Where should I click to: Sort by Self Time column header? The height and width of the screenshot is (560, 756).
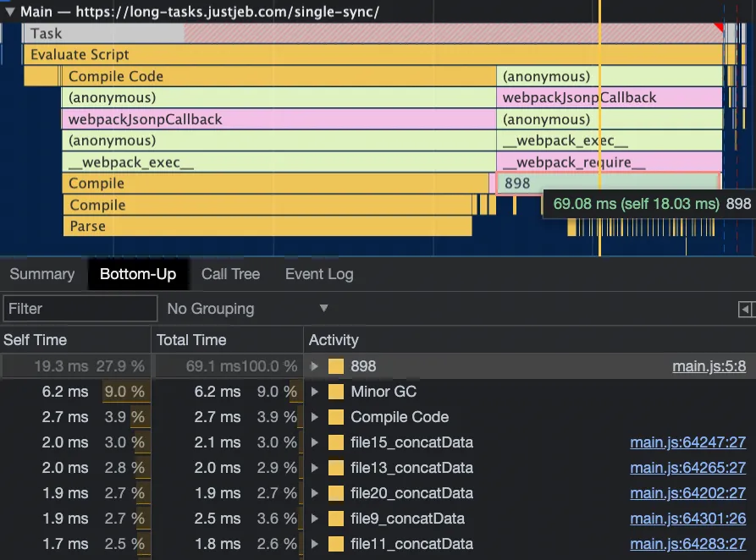(x=75, y=340)
